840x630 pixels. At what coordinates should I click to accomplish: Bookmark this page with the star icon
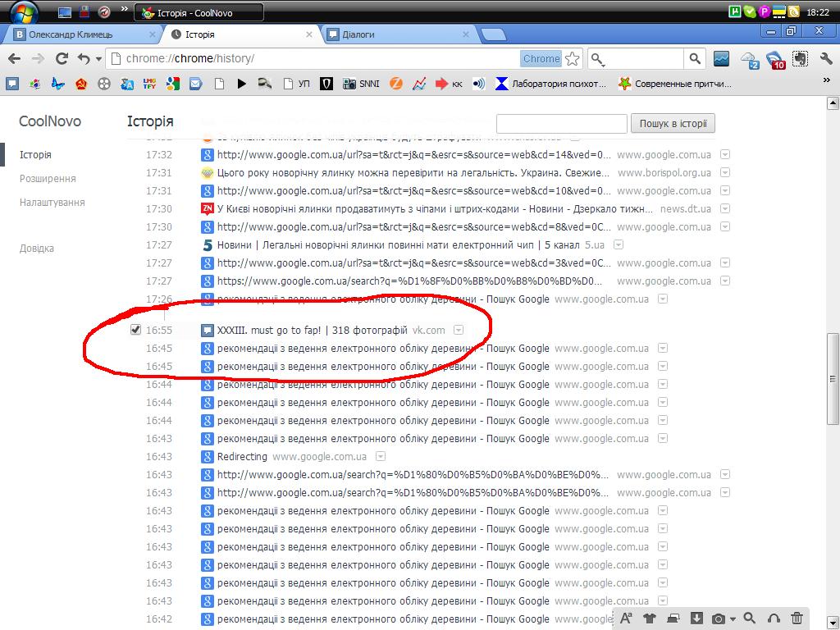572,58
